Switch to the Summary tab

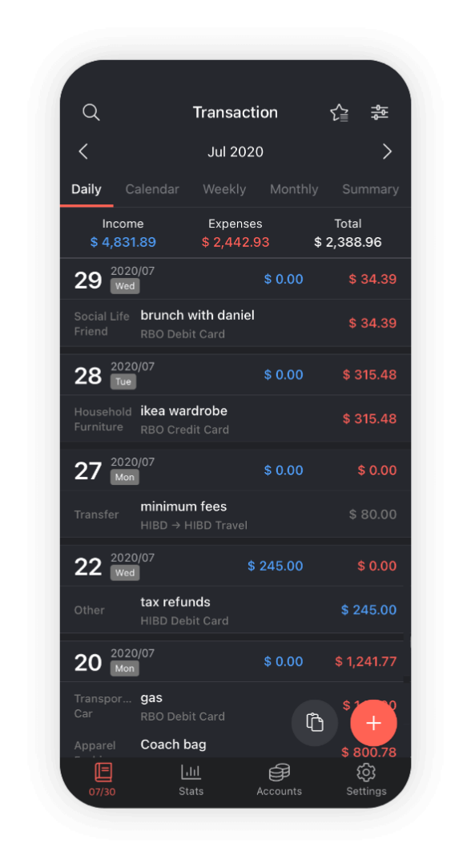click(370, 189)
